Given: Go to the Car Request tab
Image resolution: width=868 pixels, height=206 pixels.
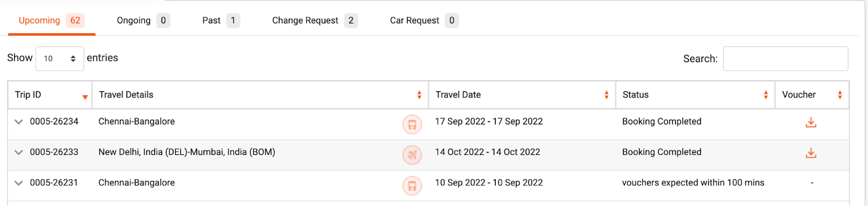Looking at the screenshot, I should click(424, 21).
